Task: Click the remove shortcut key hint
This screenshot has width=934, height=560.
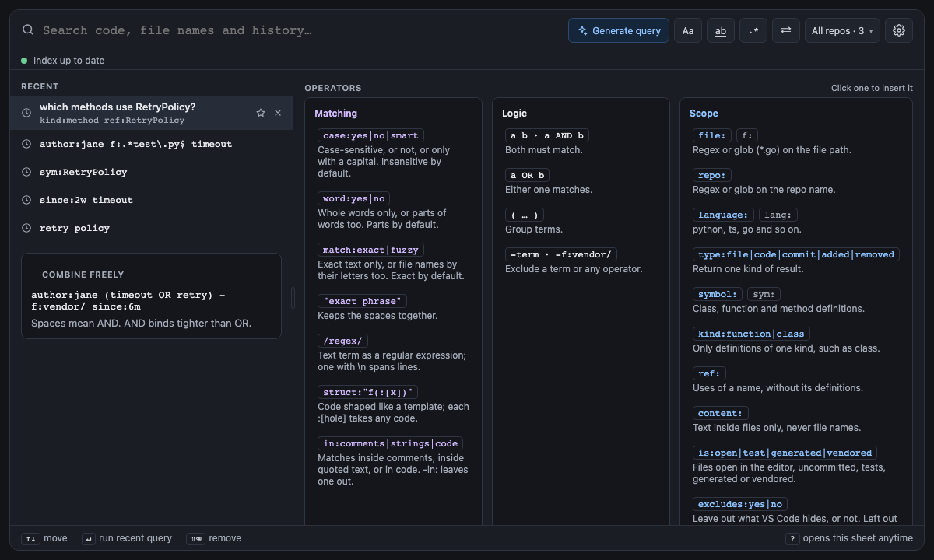Action: tap(195, 538)
